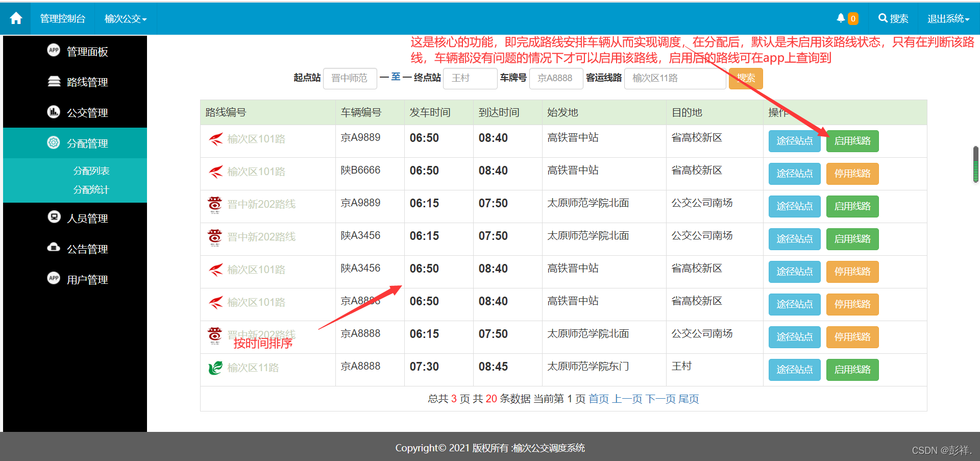
Task: Focus the 车牌号 input field
Action: point(556,78)
